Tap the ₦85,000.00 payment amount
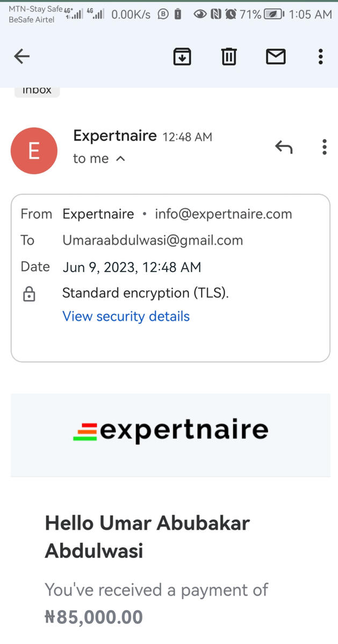The height and width of the screenshot is (644, 338). [94, 617]
